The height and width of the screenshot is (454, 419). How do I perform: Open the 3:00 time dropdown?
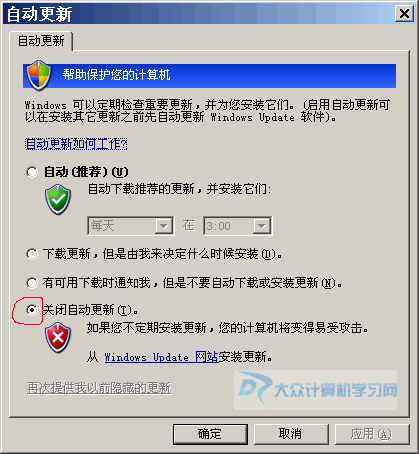click(238, 226)
